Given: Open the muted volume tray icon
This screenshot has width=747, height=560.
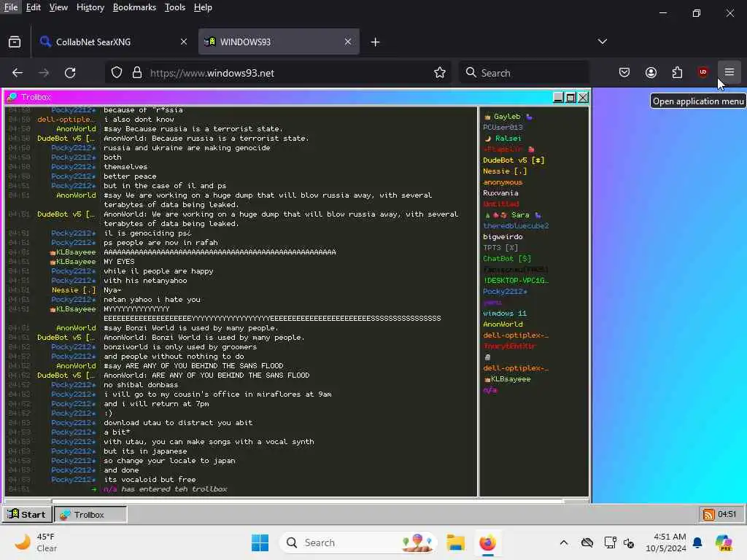Looking at the screenshot, I should 629,542.
